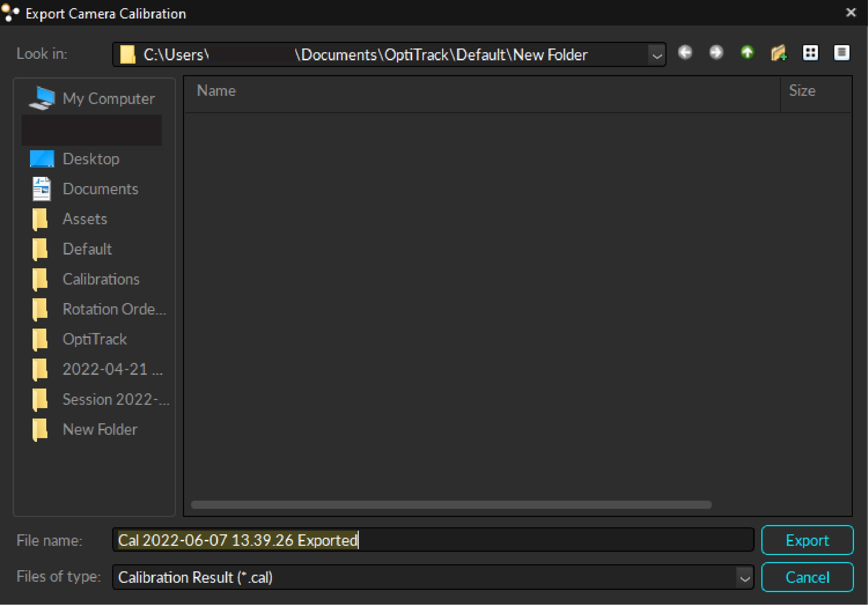The height and width of the screenshot is (605, 868).
Task: Go up to the parent directory
Action: [747, 53]
